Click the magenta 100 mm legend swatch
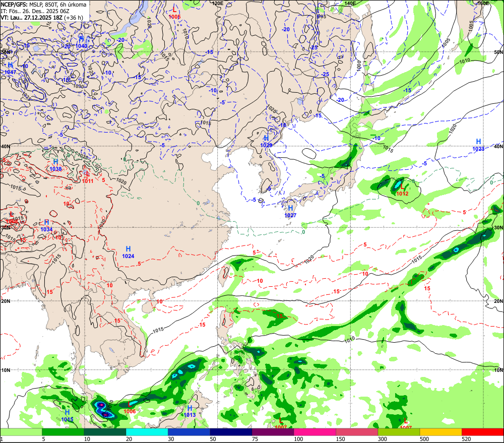Viewport: 504px width, 443px height. [x=314, y=432]
